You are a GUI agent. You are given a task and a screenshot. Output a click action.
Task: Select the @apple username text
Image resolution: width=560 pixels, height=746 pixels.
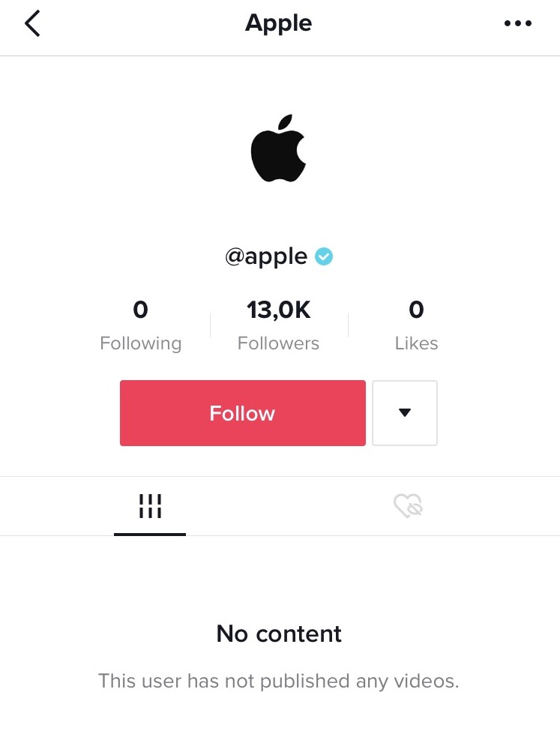coord(266,257)
